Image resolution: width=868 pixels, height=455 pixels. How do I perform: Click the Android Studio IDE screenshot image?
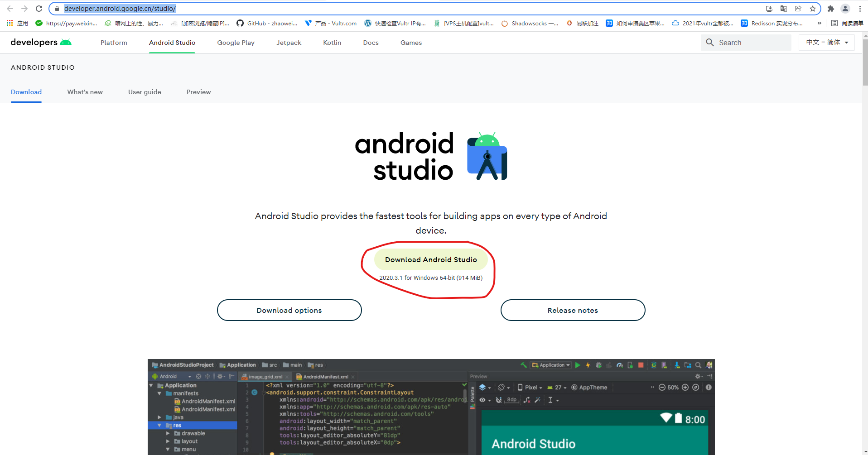click(x=431, y=407)
